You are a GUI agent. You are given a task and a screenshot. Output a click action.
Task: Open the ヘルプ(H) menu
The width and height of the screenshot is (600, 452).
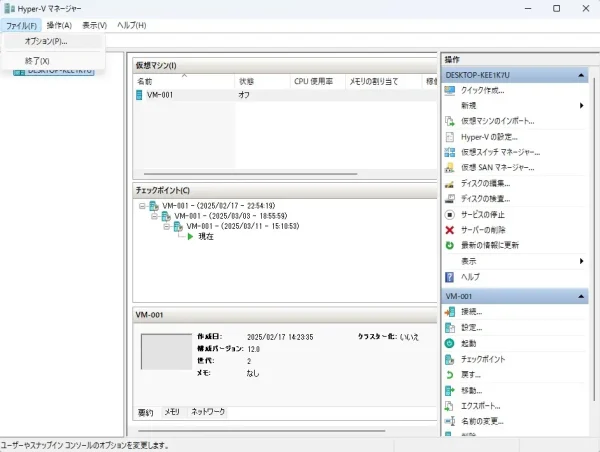point(132,26)
